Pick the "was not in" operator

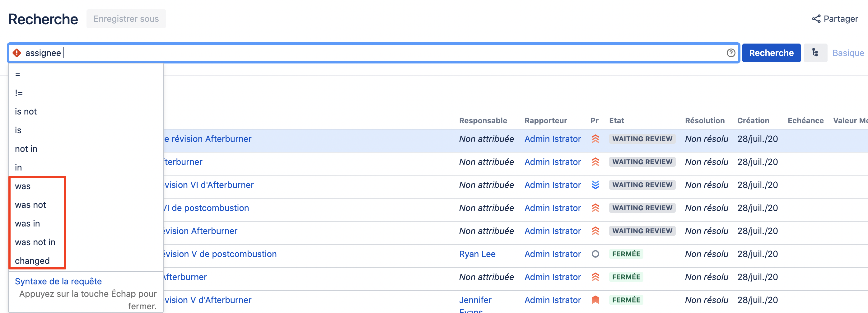35,242
